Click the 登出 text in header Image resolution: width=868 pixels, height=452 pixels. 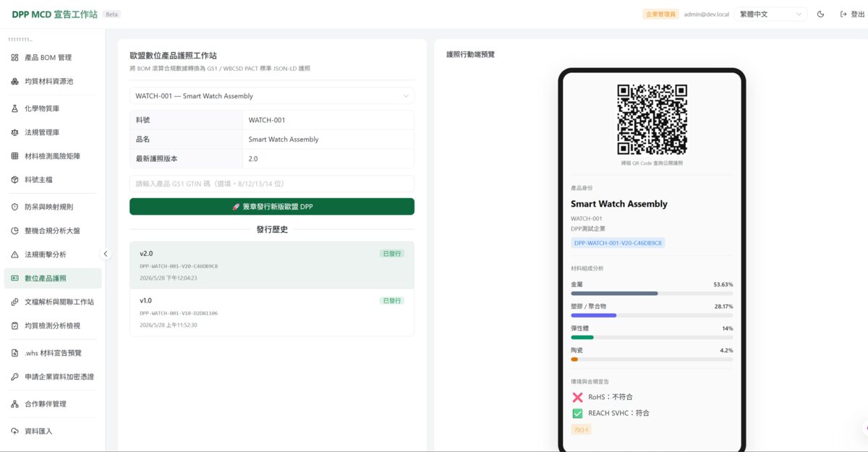tap(858, 14)
